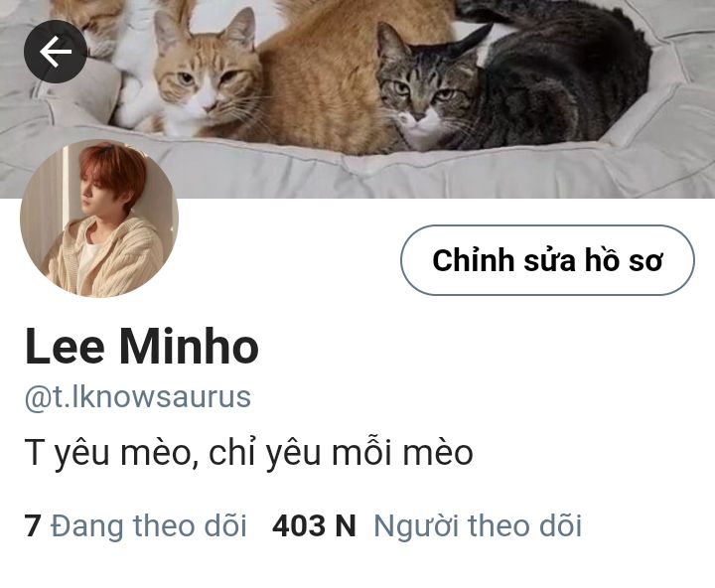Screen dimensions: 715x588
Task: Open the Chỉnh sửa hồ sơ button
Action: pyautogui.click(x=547, y=260)
